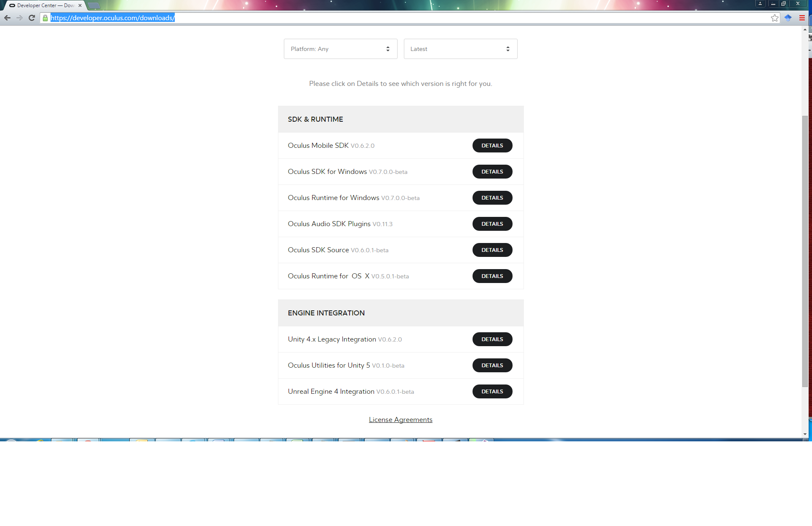Open the Chrome hamburger menu

802,18
